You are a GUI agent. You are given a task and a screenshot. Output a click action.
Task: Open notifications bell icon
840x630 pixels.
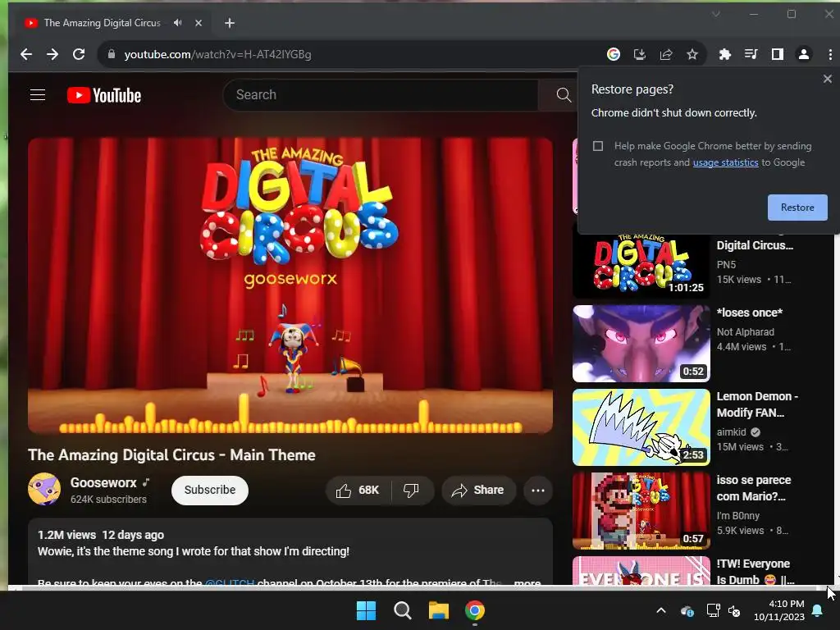pyautogui.click(x=818, y=610)
